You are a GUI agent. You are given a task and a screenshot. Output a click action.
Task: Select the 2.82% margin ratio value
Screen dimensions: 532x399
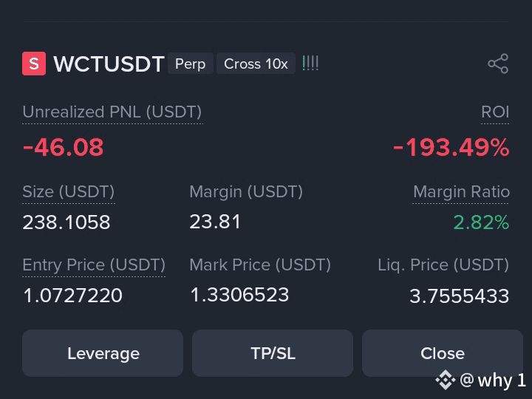[481, 222]
